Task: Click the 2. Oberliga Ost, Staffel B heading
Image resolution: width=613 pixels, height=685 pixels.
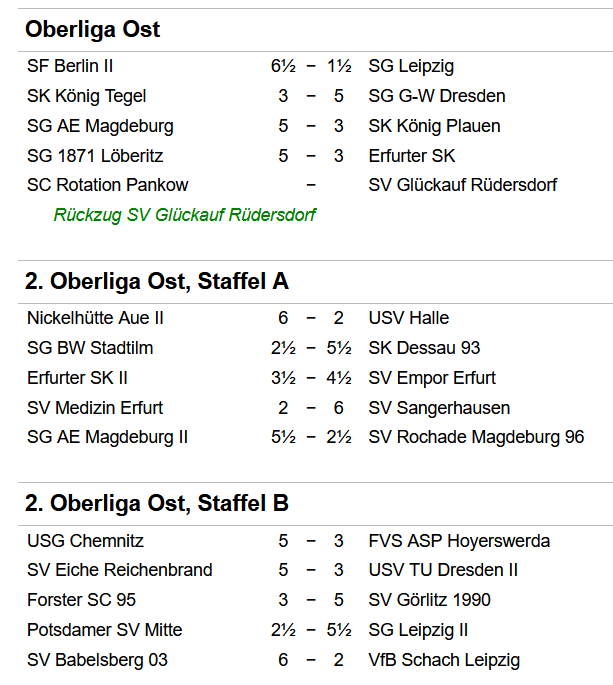Action: pos(157,504)
